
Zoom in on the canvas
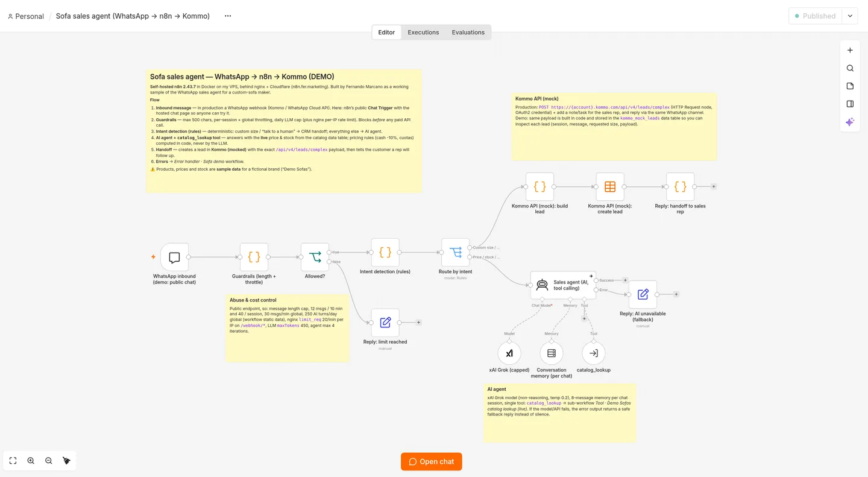tap(31, 461)
